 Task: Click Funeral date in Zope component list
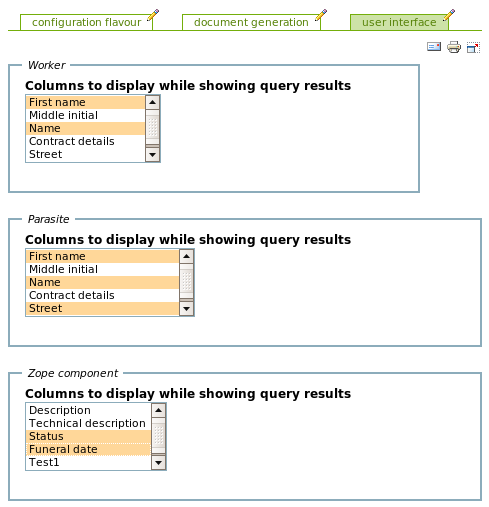89,449
